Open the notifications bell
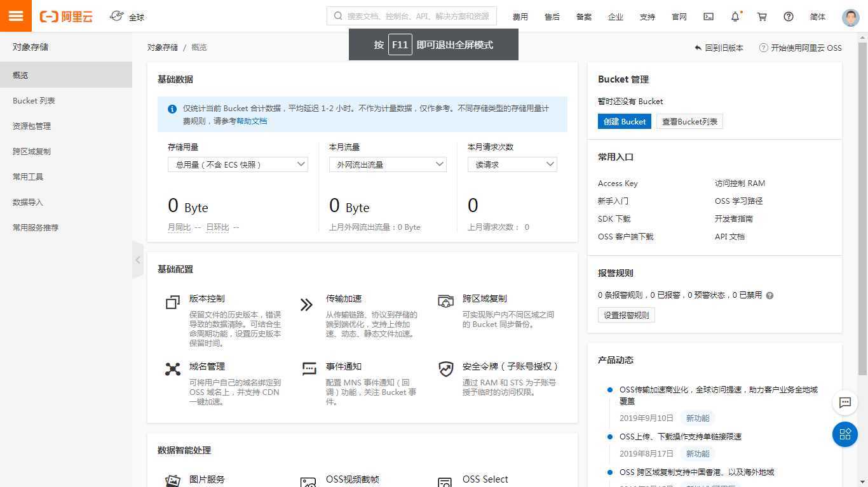Viewport: 868px width, 487px height. click(735, 17)
